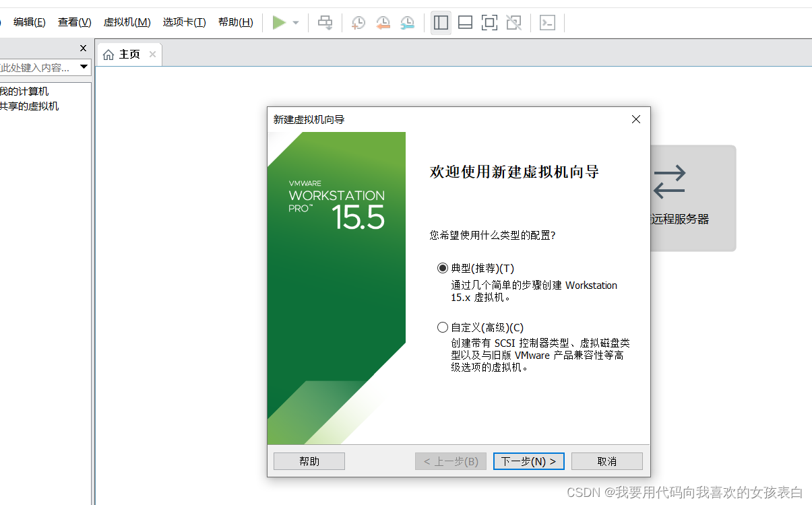Take a snapshot with the clock-plus icon
Viewport: 812px width, 505px height.
click(358, 23)
